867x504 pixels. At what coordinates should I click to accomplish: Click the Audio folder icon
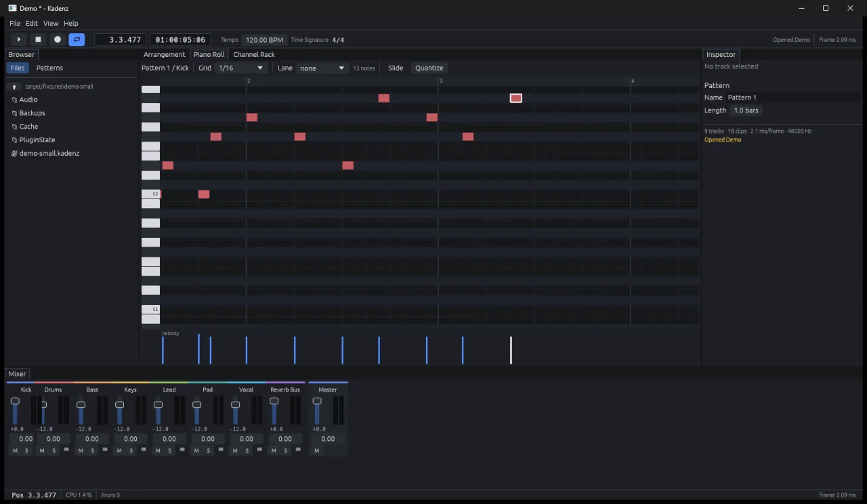tap(14, 100)
